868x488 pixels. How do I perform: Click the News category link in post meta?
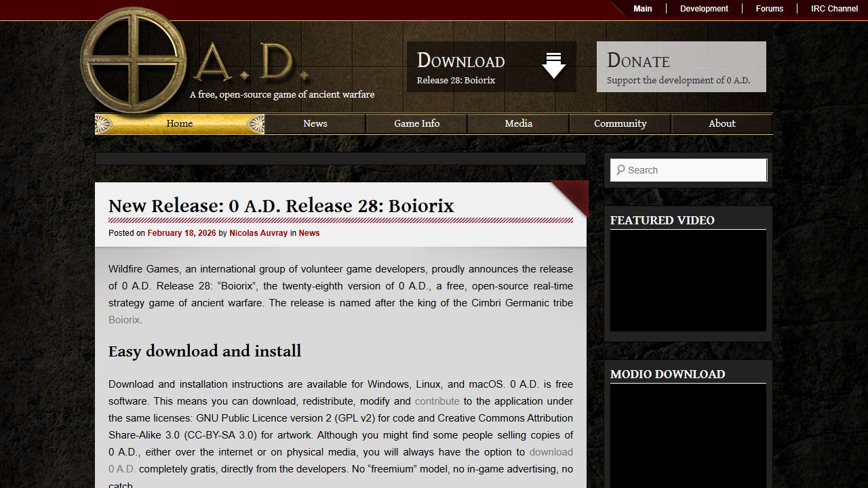pyautogui.click(x=309, y=233)
